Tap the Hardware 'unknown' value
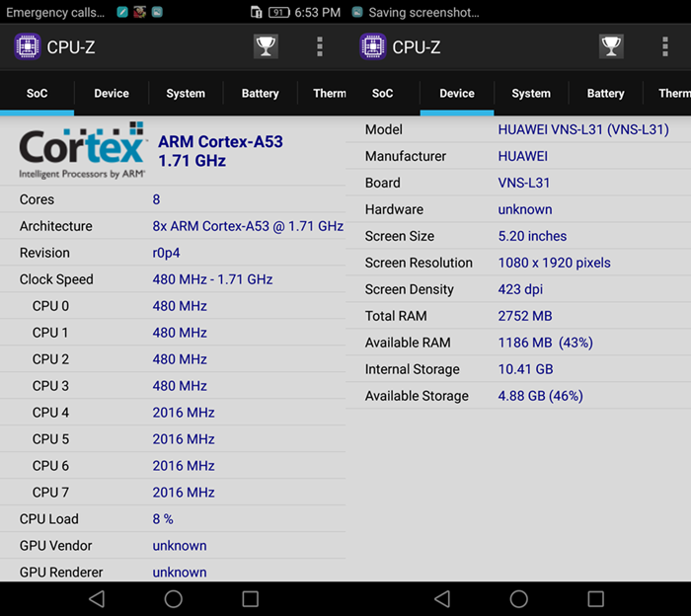This screenshot has width=691, height=616. (x=525, y=209)
